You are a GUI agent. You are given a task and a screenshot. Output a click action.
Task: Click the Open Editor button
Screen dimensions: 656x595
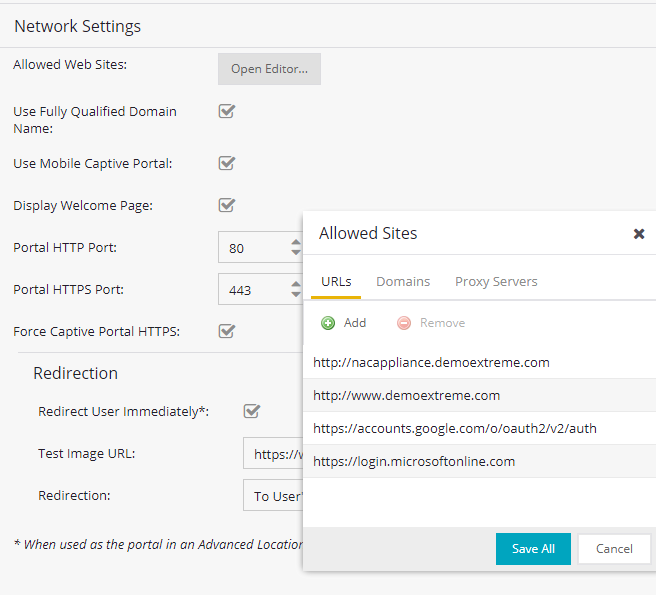click(x=269, y=69)
